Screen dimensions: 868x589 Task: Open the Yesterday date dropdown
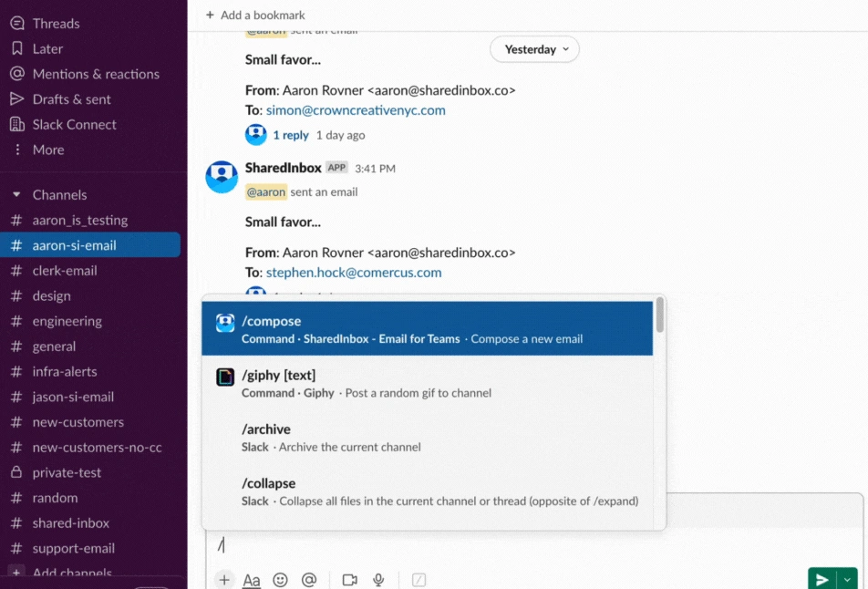(x=534, y=49)
